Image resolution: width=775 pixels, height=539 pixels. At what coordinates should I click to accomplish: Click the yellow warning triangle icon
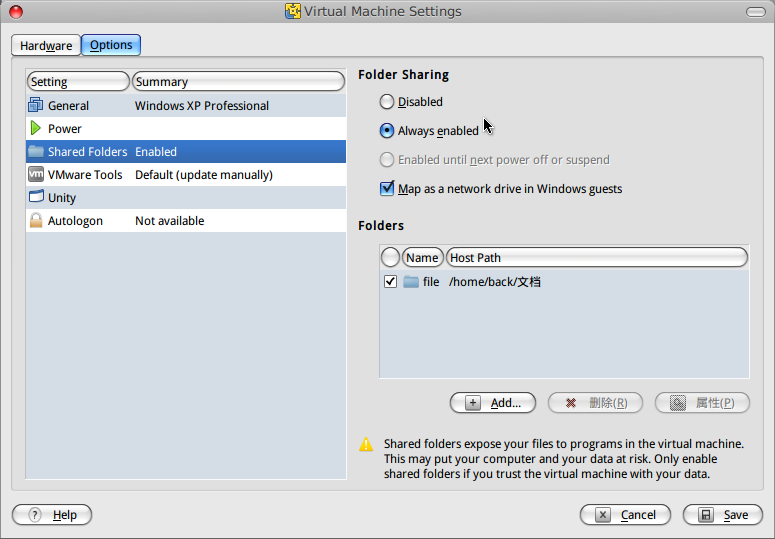[366, 444]
